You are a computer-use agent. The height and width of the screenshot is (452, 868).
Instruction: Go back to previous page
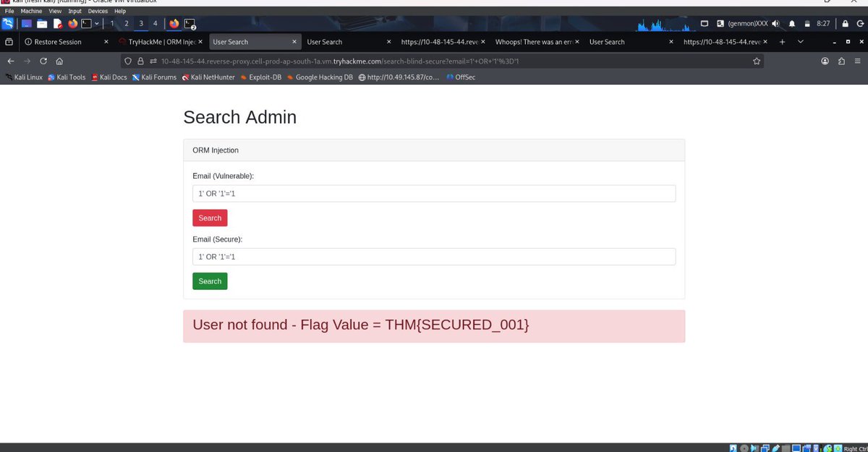(11, 61)
